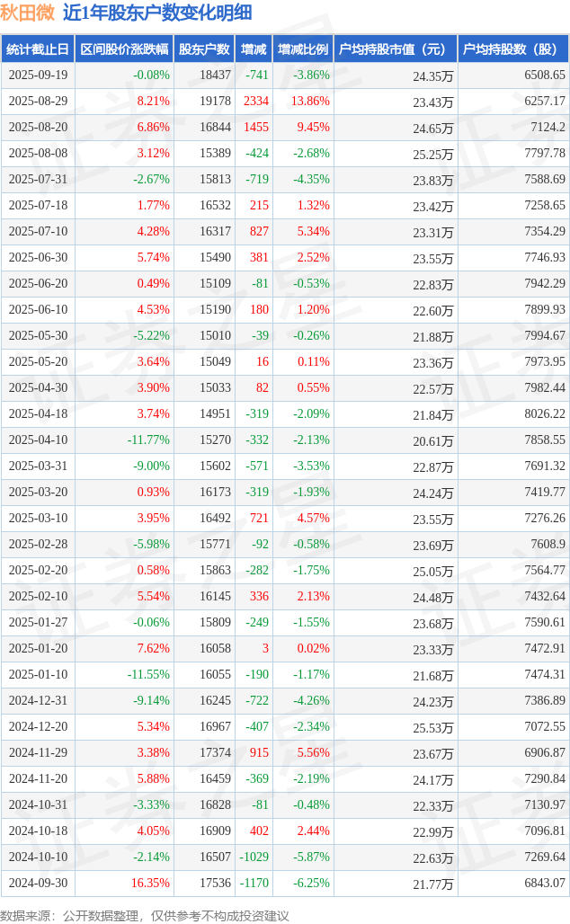Viewport: 570px width, 924px height.
Task: Click the 增减 column header
Action: click(x=254, y=49)
